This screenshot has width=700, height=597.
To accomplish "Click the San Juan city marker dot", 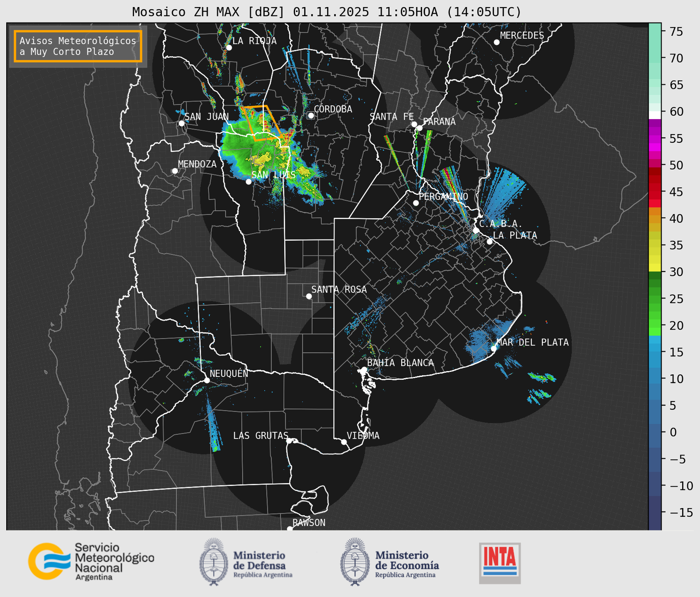I will pyautogui.click(x=181, y=123).
